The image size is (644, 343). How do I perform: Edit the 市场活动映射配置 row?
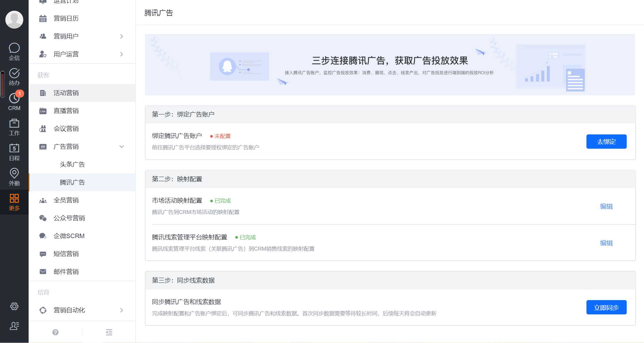coord(606,206)
